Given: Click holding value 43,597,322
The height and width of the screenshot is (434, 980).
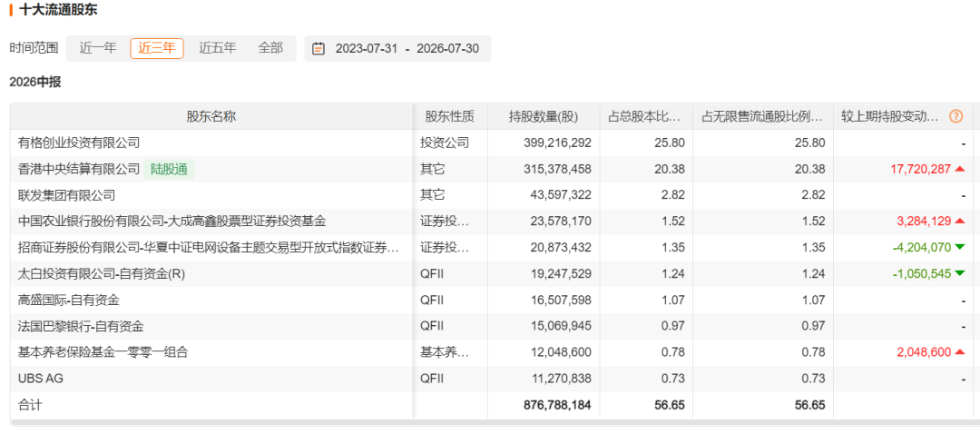Looking at the screenshot, I should point(561,195).
